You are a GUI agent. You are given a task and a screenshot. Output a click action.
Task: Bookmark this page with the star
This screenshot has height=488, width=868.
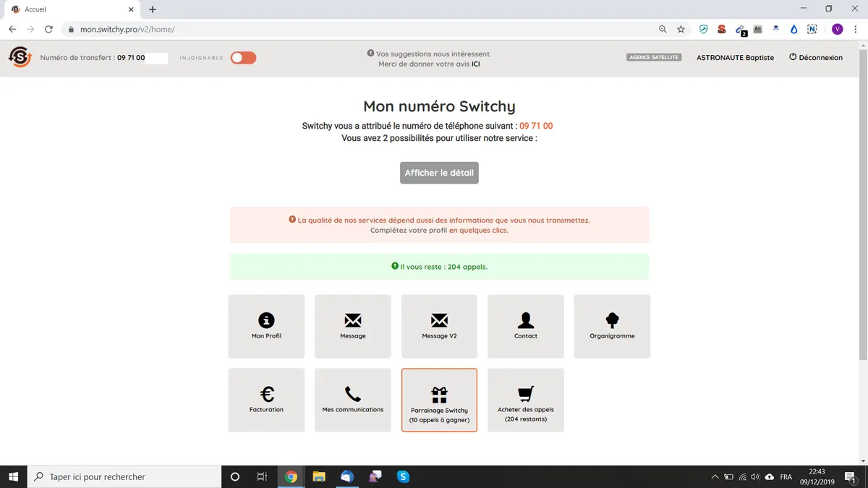click(x=681, y=30)
